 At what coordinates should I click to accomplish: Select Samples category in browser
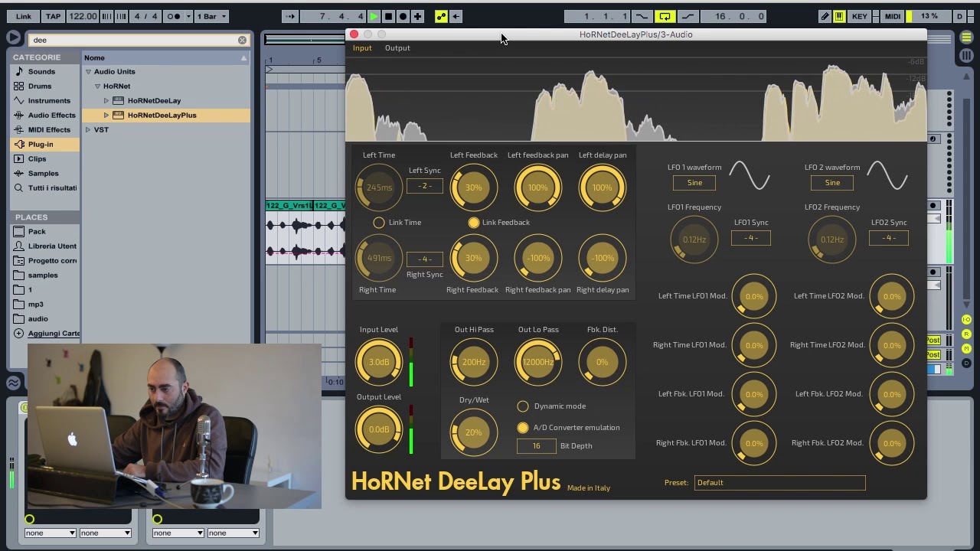(43, 174)
